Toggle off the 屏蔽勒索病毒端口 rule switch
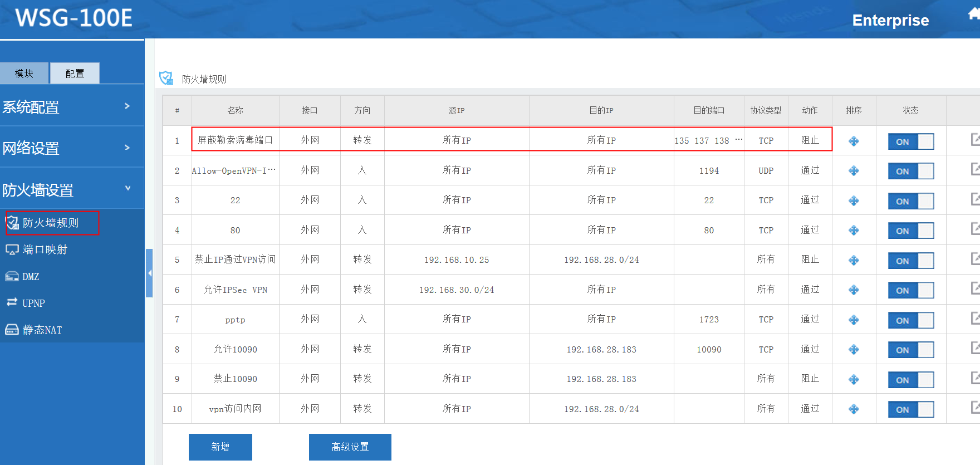Viewport: 980px width, 465px height. [910, 141]
